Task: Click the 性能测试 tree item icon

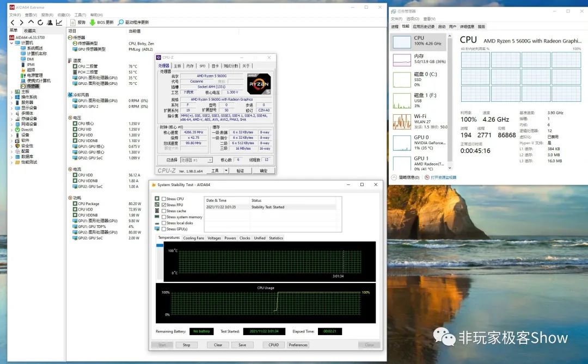Action: pos(17,162)
